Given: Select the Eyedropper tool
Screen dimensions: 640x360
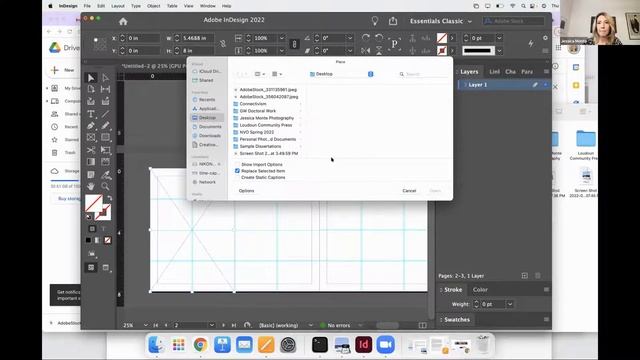Looking at the screenshot, I should tap(105, 175).
